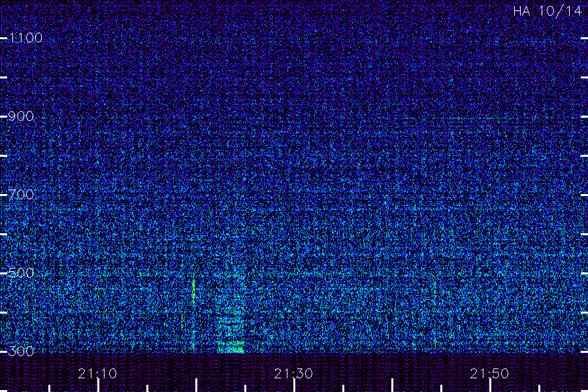Screen dimensions: 588x392
Task: Click the 1100 frequency axis label
Action: (x=25, y=38)
